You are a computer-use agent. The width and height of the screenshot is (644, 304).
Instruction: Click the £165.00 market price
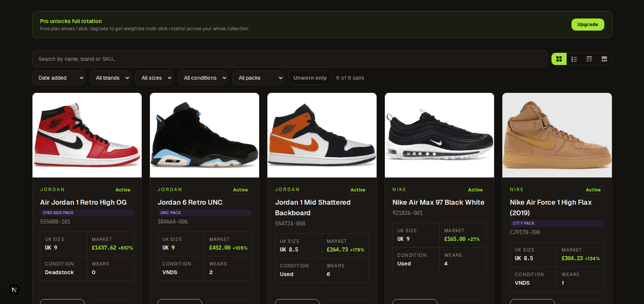455,239
